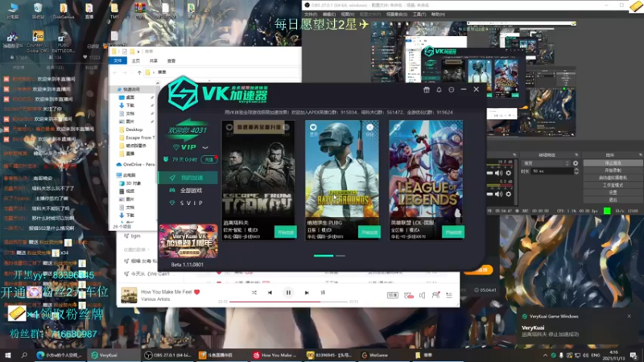Open the gift icon in VK accelerator

pos(427,89)
